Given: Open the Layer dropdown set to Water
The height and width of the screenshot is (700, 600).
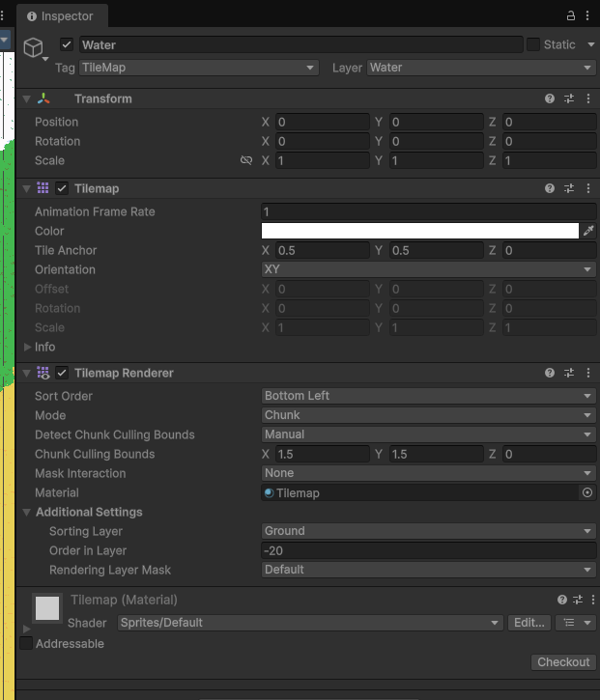Looking at the screenshot, I should tap(480, 68).
